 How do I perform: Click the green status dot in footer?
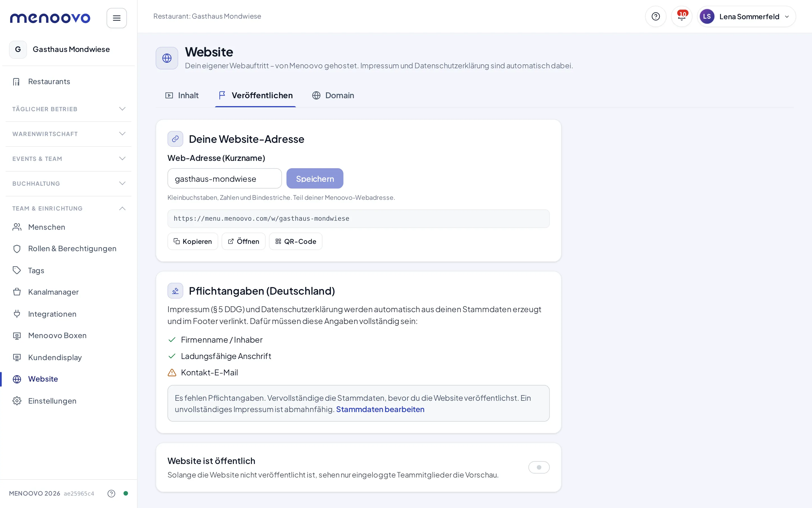[126, 493]
